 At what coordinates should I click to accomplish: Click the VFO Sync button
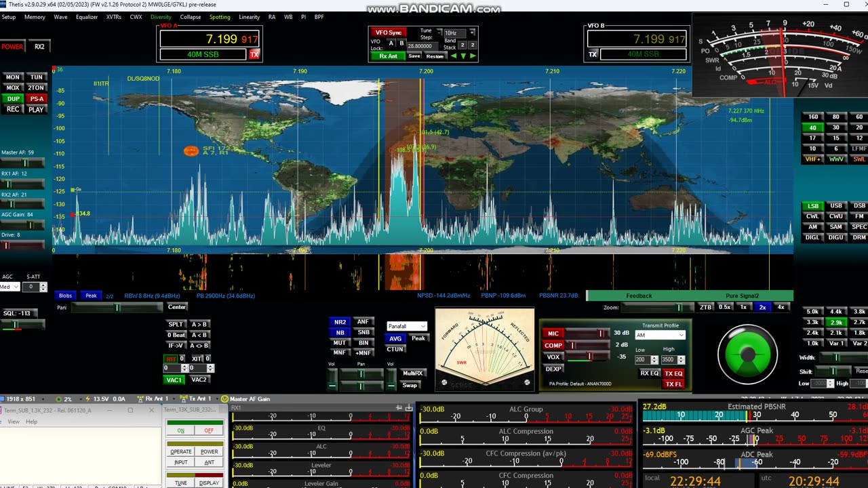[x=389, y=33]
